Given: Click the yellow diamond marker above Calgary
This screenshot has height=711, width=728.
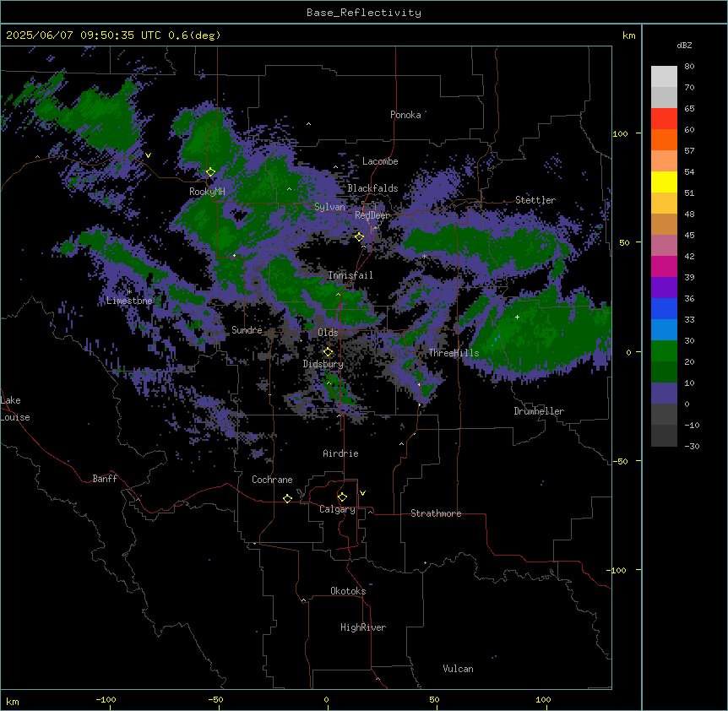Looking at the screenshot, I should coord(342,497).
